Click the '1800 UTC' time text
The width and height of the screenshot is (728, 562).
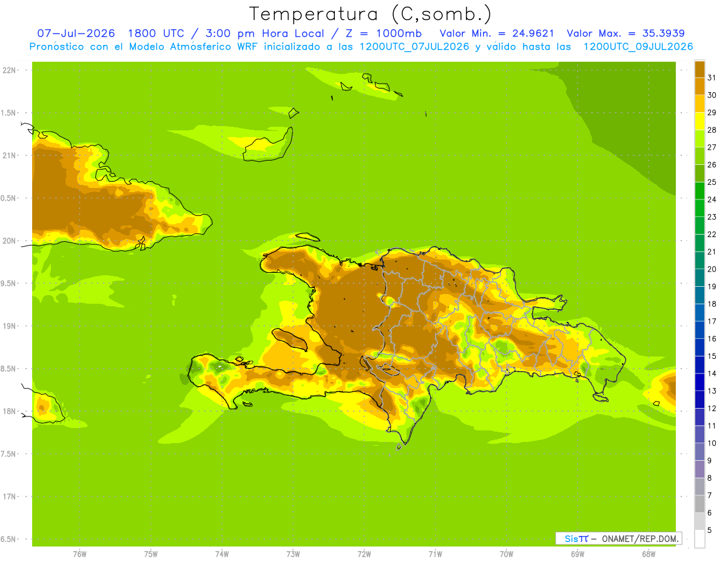[x=155, y=33]
